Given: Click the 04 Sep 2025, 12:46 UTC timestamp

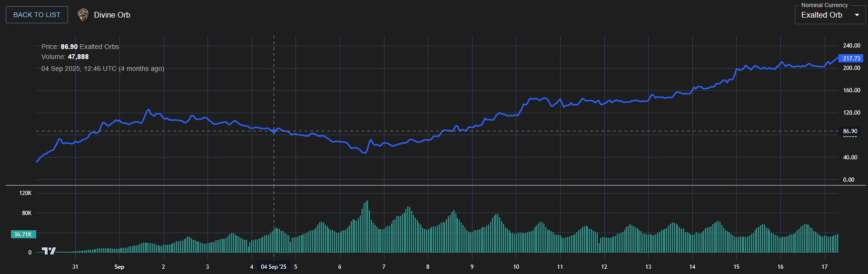Looking at the screenshot, I should click(x=103, y=68).
